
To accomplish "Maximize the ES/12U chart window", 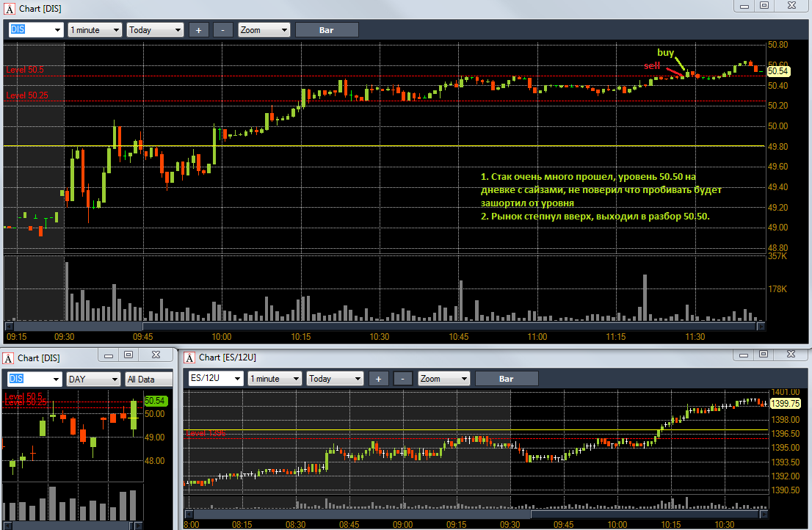I will tap(764, 355).
